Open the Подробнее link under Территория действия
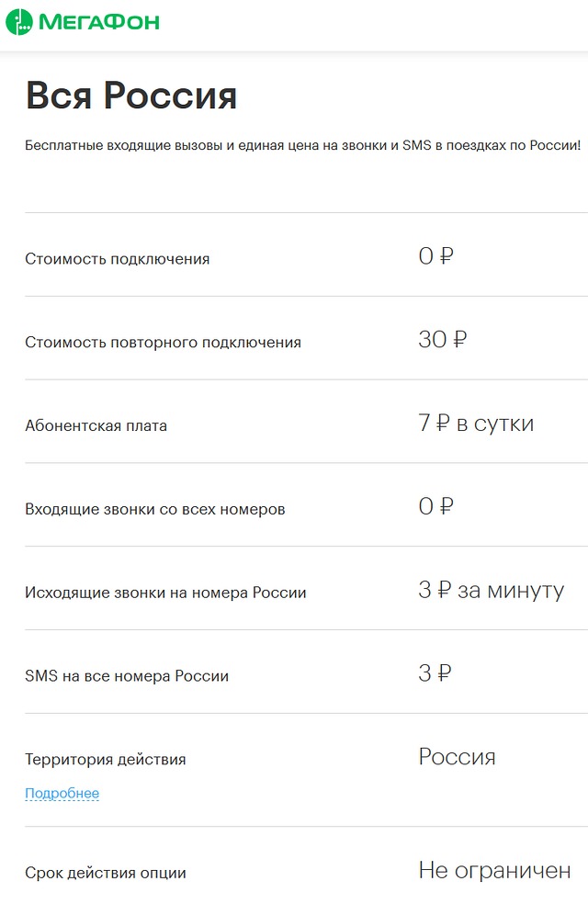588x904 pixels. (62, 794)
